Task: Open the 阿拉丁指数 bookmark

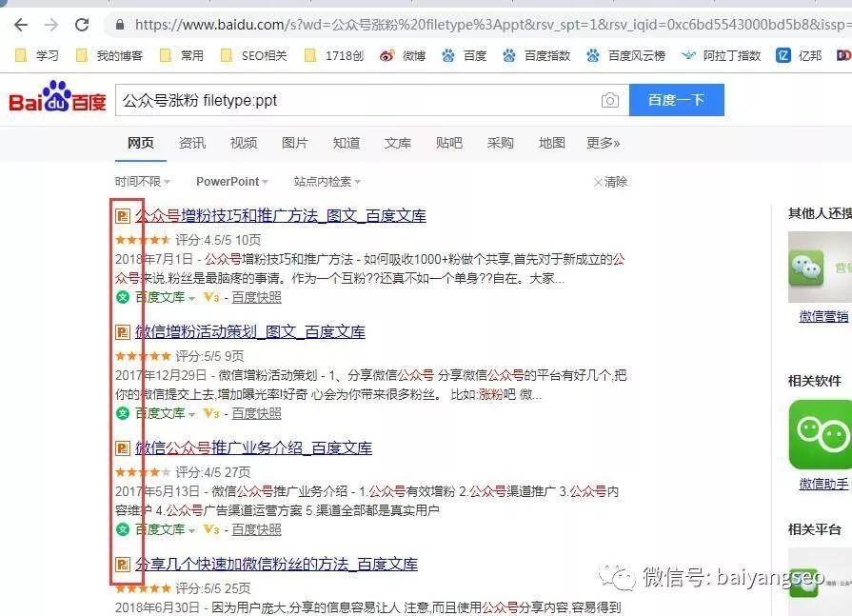Action: coord(721,55)
